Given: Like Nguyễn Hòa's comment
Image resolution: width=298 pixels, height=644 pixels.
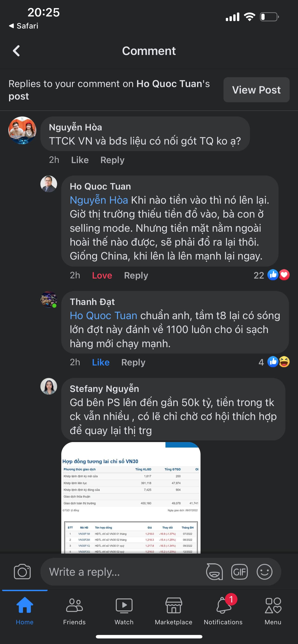Looking at the screenshot, I should (80, 160).
